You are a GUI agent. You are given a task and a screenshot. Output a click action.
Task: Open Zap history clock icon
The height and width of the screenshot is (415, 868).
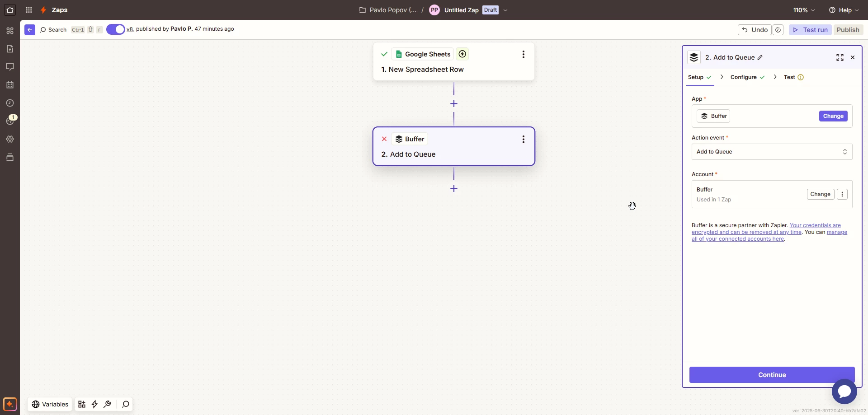[10, 103]
